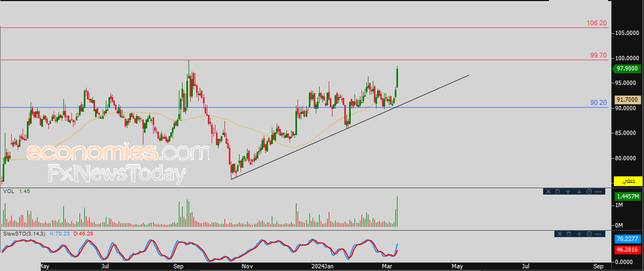
Task: Click the 2024Jan date axis label
Action: [x=322, y=267]
